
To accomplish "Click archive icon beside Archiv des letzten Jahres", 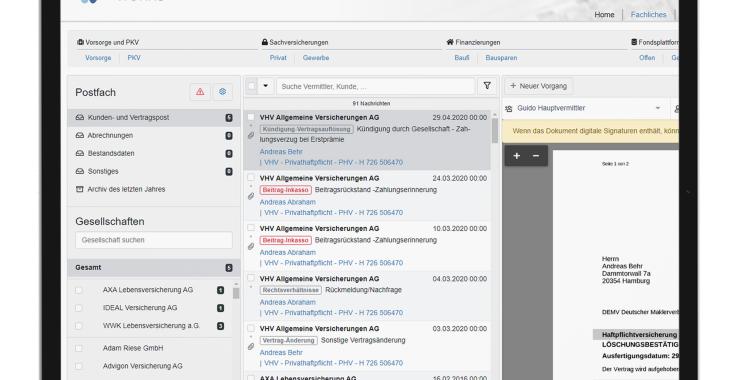I will click(80, 189).
